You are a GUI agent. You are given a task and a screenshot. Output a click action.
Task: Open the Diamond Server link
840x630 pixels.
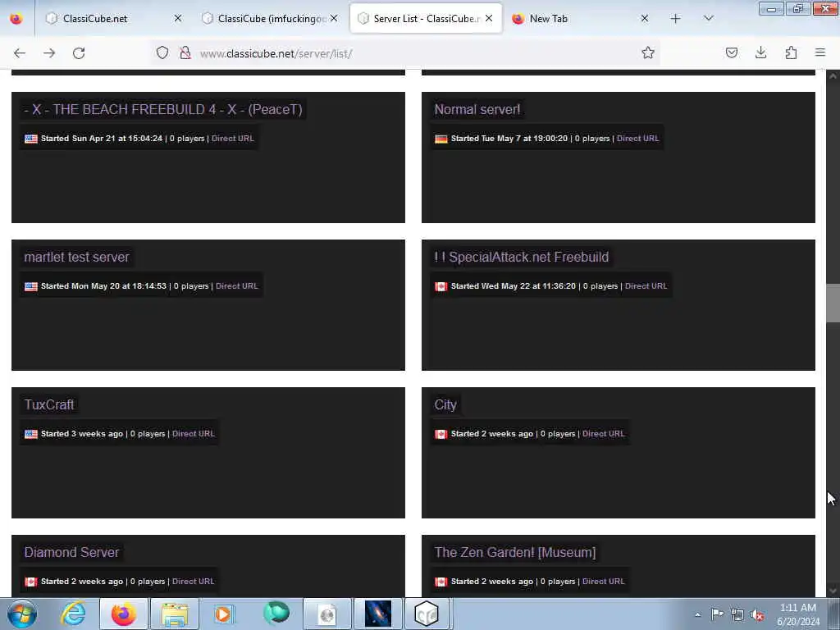71,552
